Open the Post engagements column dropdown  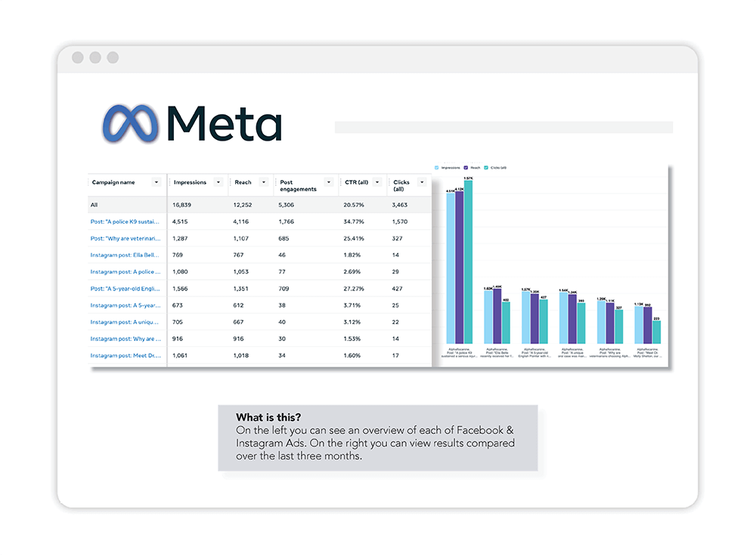328,182
